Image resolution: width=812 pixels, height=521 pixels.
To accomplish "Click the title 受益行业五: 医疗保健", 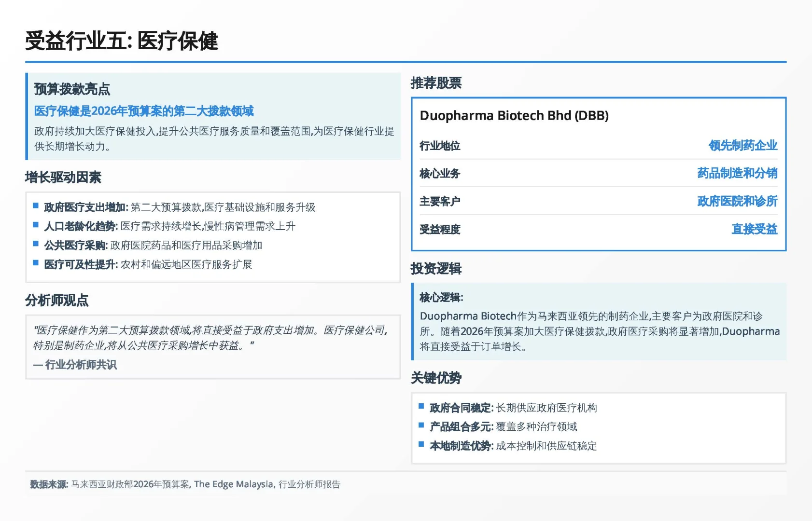I will point(122,41).
